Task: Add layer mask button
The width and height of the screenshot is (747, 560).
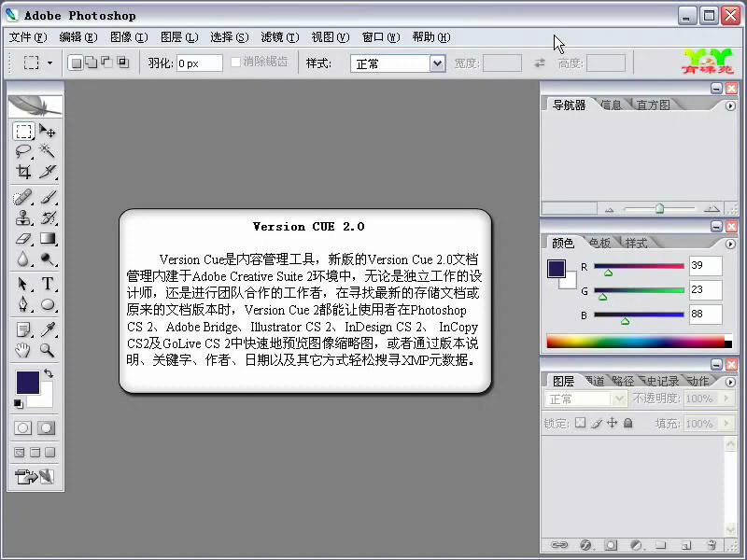Action: [611, 545]
